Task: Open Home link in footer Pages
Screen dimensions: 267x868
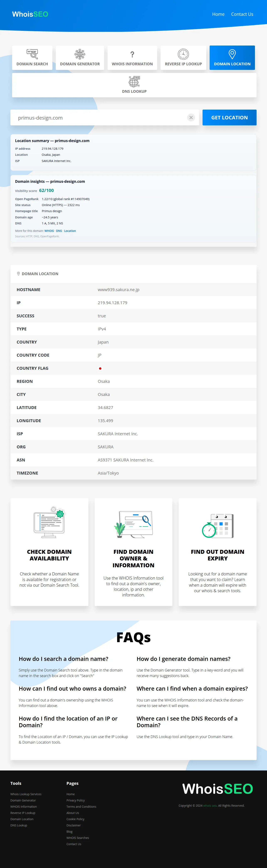Action: [70, 794]
